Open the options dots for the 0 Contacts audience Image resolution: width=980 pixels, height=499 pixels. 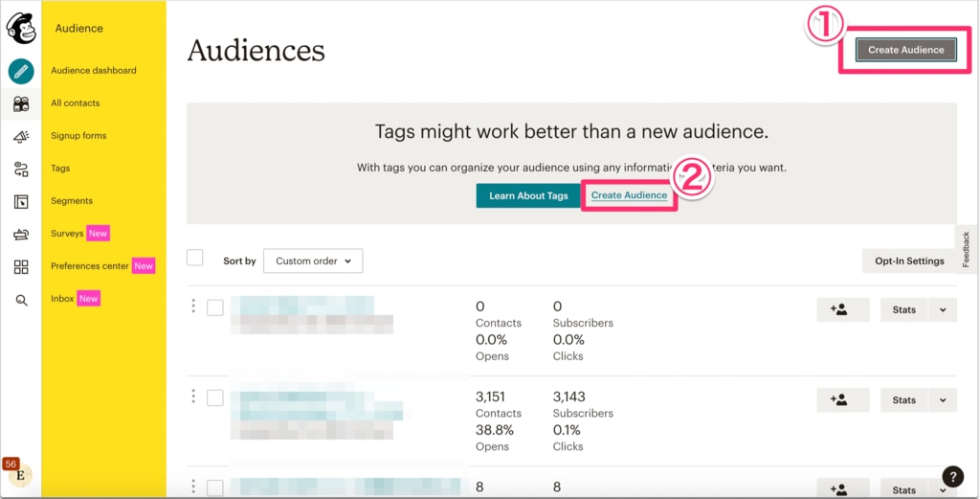193,306
